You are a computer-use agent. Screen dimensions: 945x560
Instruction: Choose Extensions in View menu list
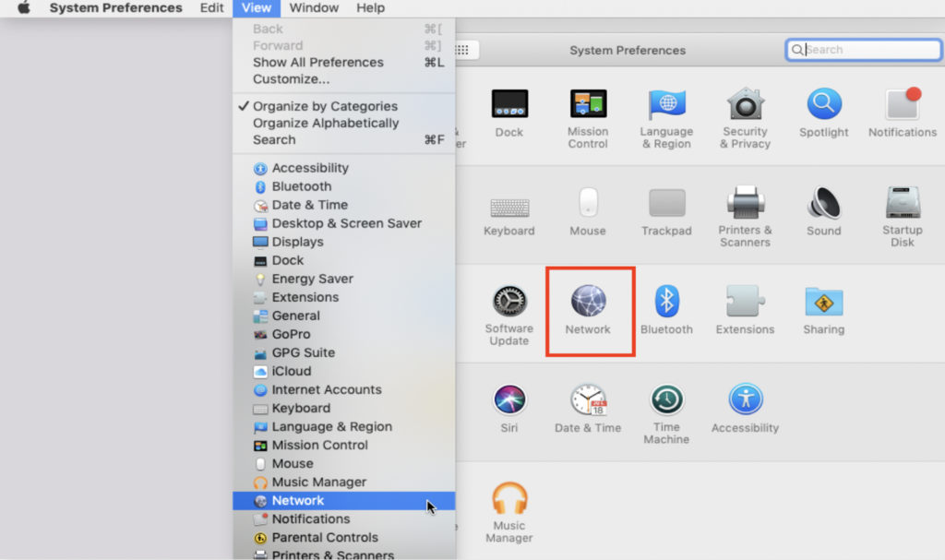click(344, 298)
